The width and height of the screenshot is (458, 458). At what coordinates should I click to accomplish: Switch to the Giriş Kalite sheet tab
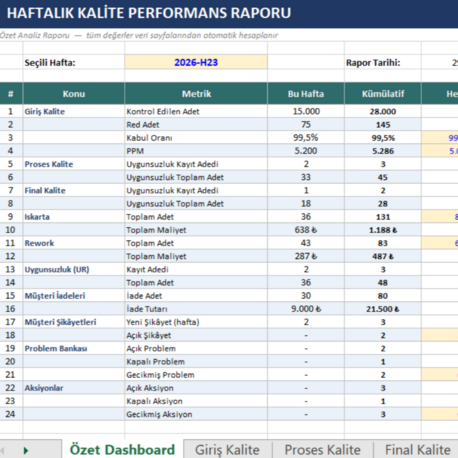227,450
